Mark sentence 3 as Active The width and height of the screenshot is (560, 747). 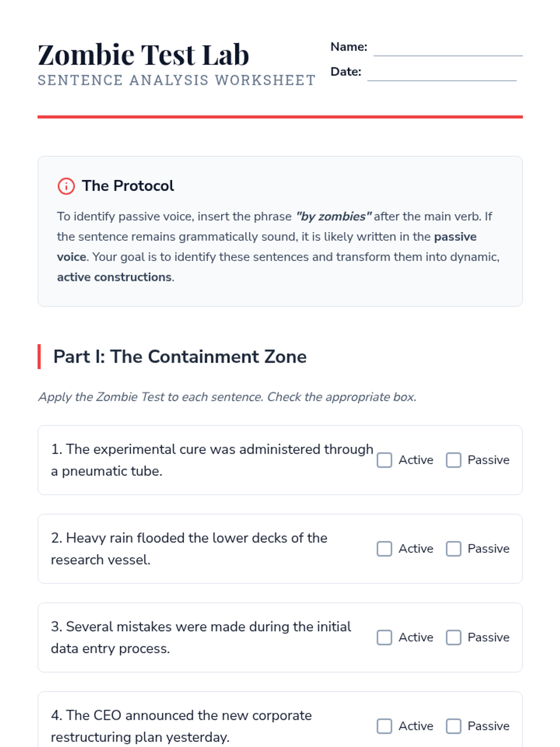click(x=384, y=637)
